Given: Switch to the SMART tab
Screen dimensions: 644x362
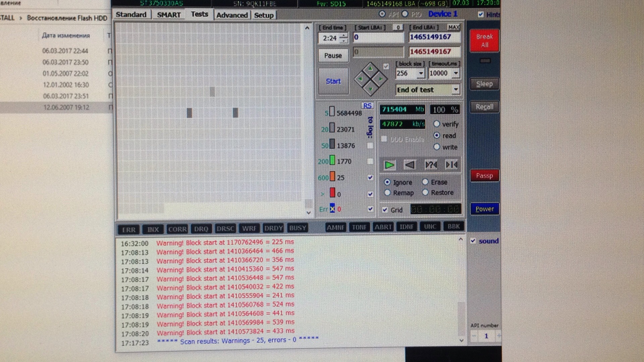Looking at the screenshot, I should (169, 15).
